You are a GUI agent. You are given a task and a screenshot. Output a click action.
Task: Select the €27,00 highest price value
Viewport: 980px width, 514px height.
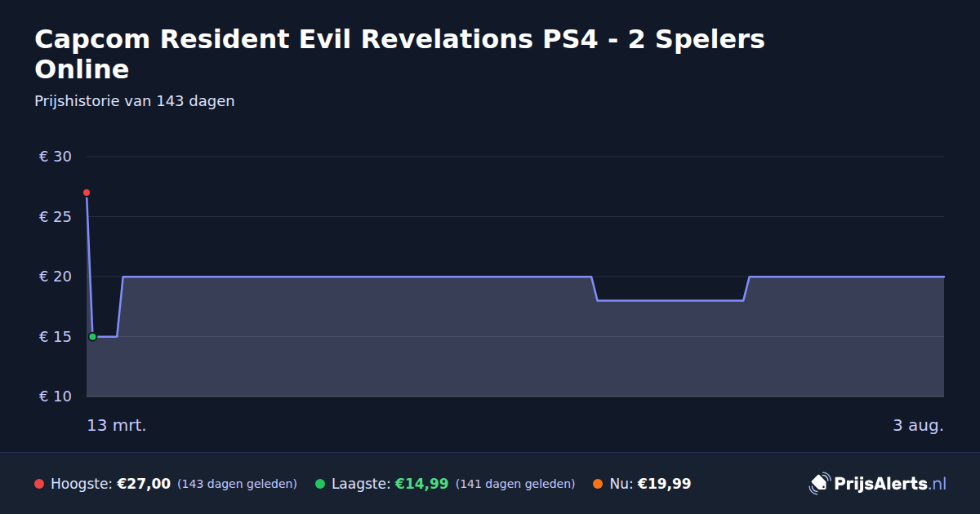[x=144, y=484]
